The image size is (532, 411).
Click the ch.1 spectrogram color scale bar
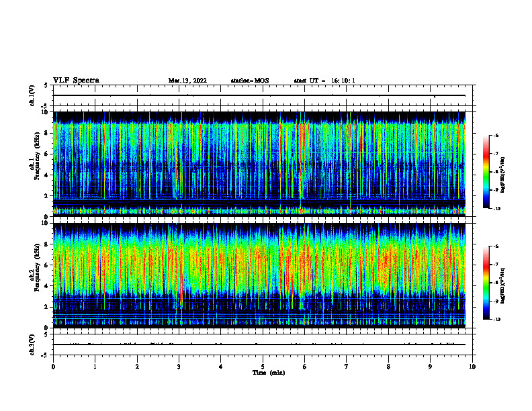coord(486,172)
